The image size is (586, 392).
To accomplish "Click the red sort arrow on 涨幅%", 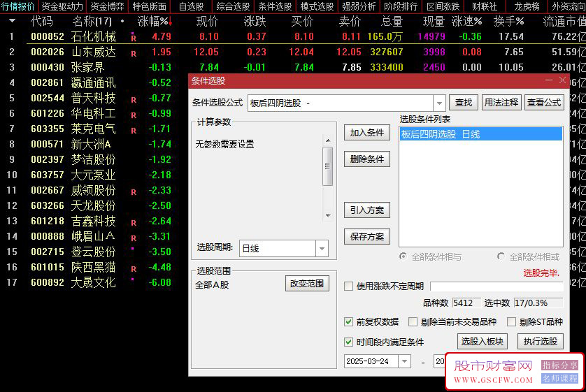I will (171, 22).
